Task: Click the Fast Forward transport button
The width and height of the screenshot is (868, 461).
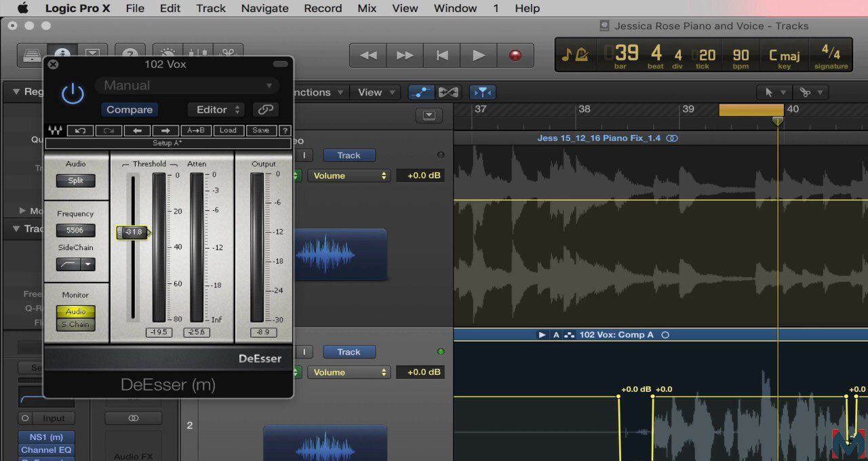Action: point(405,56)
